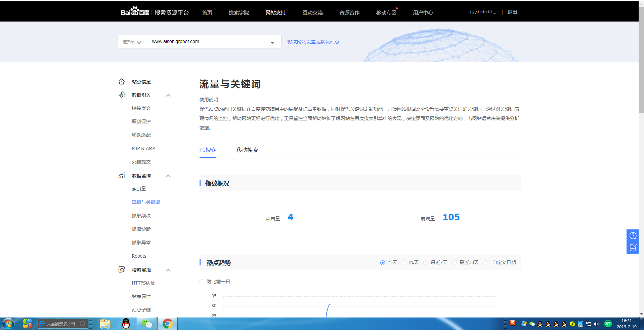The image size is (644, 330).
Task: Click the page vertical scrollbar thumb
Action: 641,61
